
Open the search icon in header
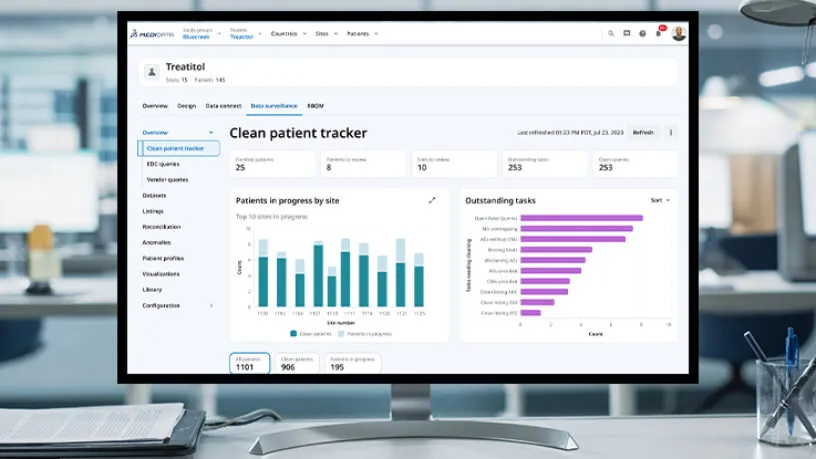611,33
